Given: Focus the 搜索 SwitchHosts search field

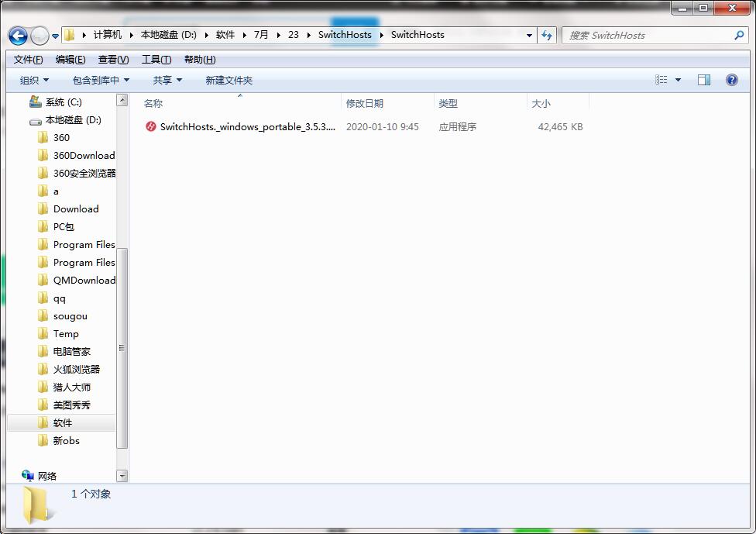Looking at the screenshot, I should (656, 35).
